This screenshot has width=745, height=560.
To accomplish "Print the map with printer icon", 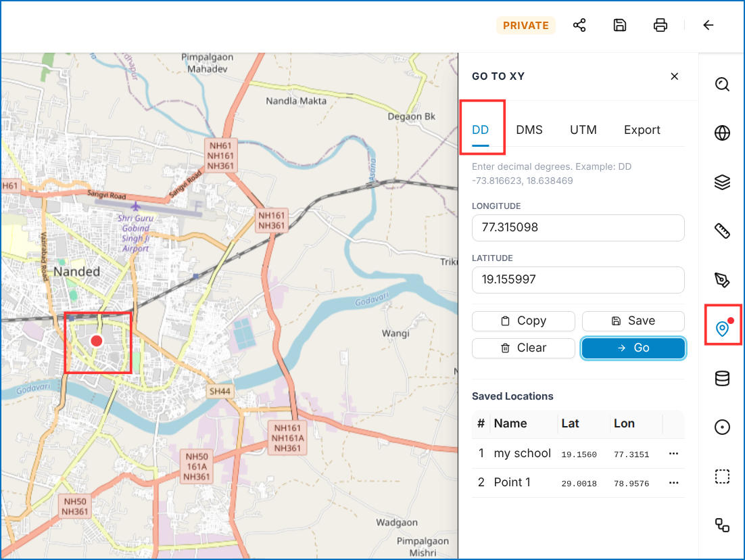I will click(x=660, y=25).
